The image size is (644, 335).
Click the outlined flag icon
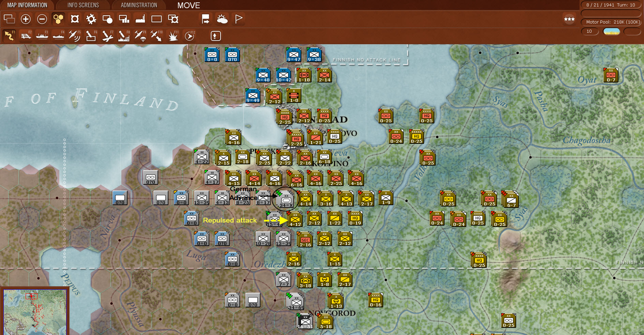click(239, 19)
